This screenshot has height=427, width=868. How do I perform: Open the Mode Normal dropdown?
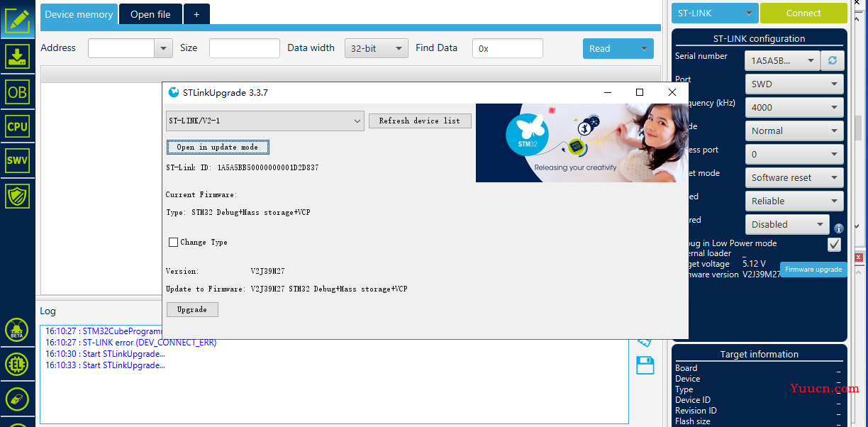pyautogui.click(x=795, y=131)
